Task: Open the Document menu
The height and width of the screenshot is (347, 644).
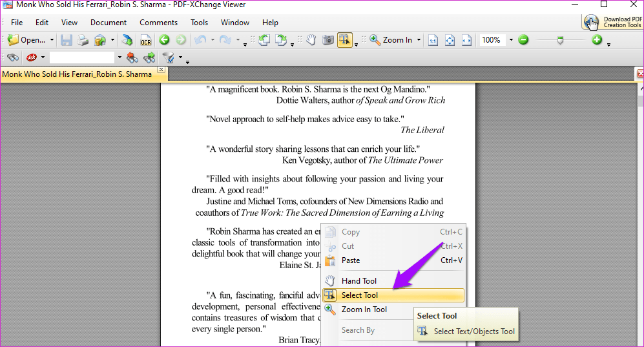Action: pos(109,23)
